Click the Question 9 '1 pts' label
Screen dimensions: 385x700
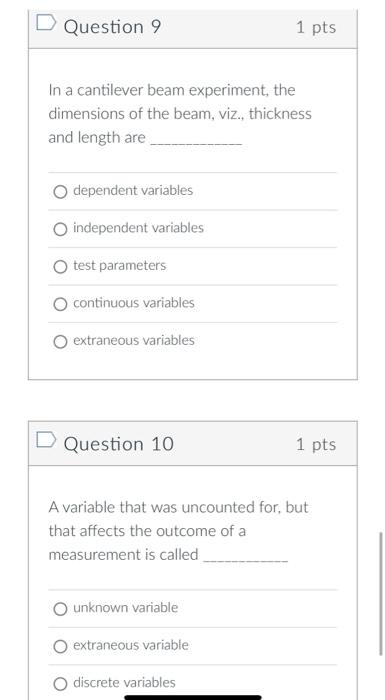tap(316, 27)
